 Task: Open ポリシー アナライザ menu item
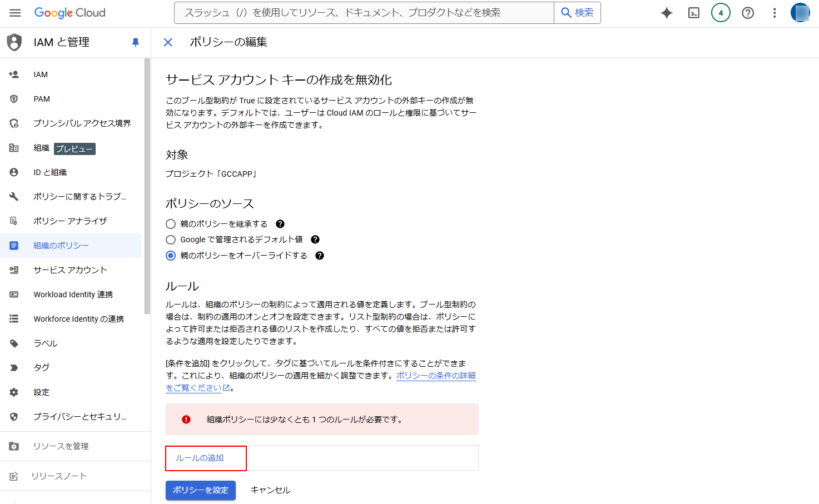[x=71, y=221]
